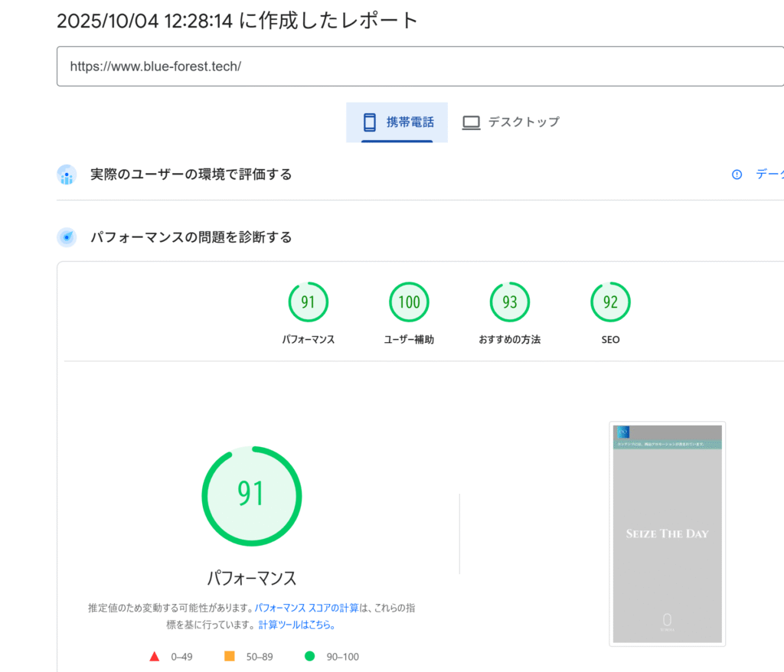Click the icon beside 実際のユーザーの環境で評価する
Screen dimensions: 784x672
[67, 175]
